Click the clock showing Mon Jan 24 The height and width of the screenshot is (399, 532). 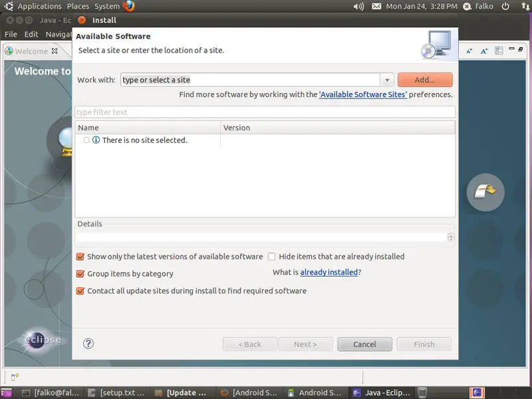click(x=422, y=6)
